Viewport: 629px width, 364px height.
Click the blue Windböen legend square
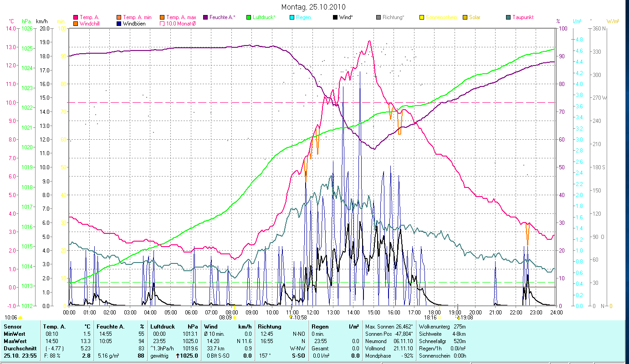[118, 23]
